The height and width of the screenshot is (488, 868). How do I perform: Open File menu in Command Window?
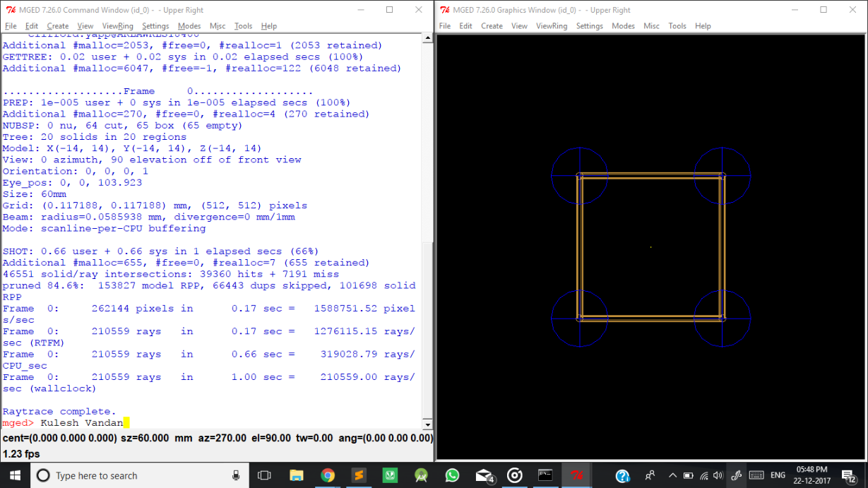(x=11, y=26)
